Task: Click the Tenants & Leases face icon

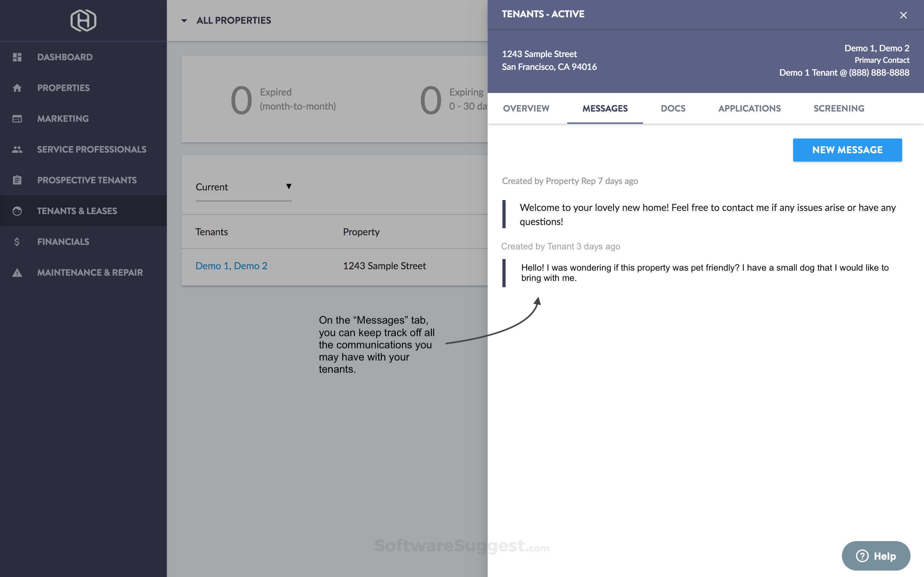Action: [x=17, y=211]
